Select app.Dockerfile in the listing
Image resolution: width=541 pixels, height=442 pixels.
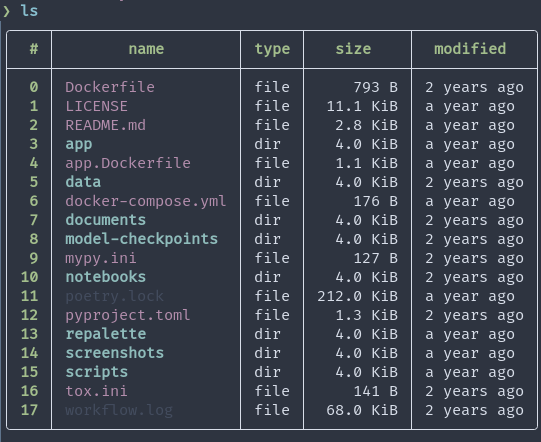pos(128,163)
